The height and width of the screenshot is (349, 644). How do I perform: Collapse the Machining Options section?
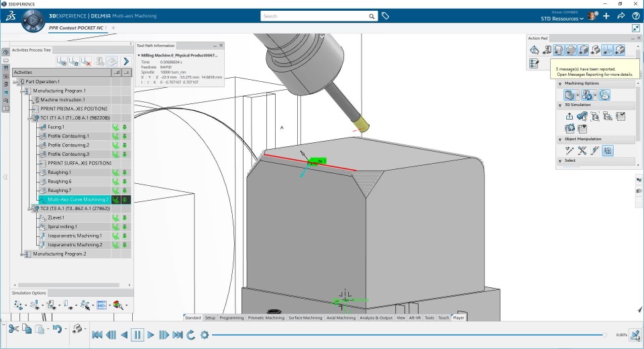coord(559,83)
